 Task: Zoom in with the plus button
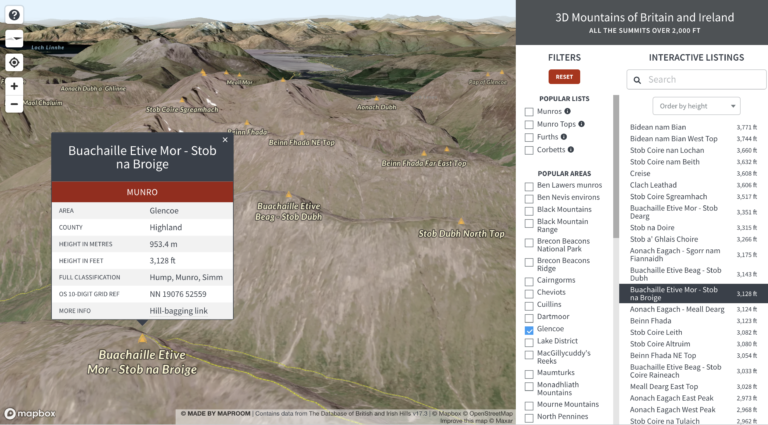(x=14, y=86)
